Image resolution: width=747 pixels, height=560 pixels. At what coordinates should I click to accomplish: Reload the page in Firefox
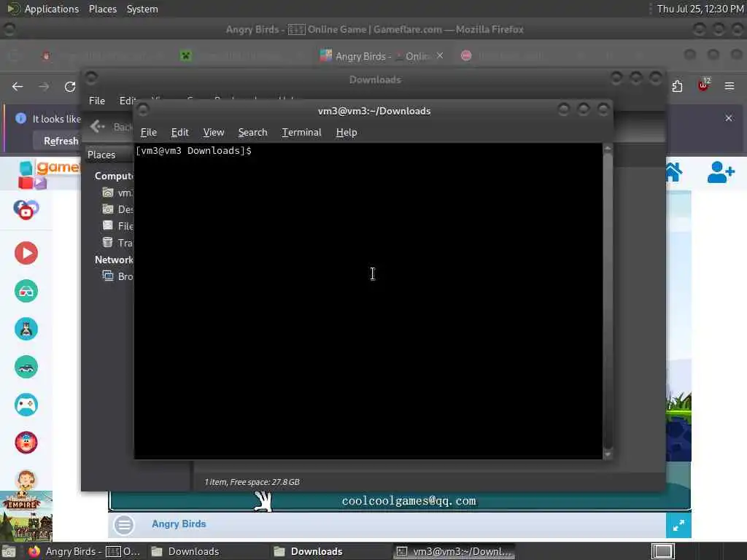(x=70, y=86)
